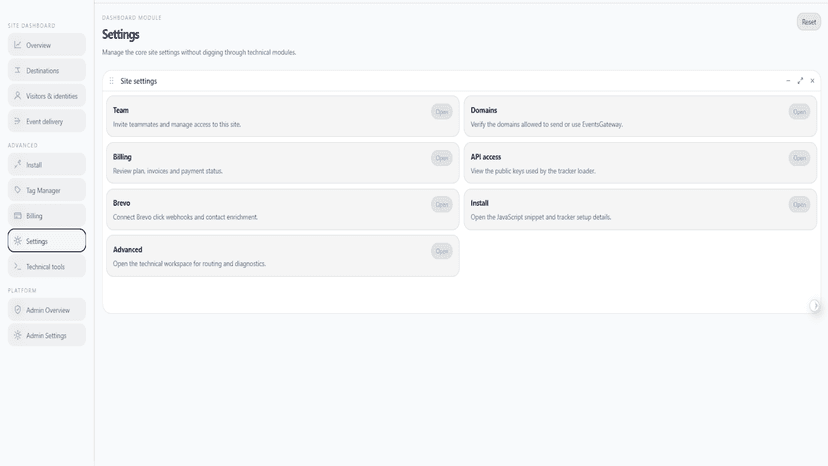This screenshot has width=828, height=466.
Task: Click the Destinations icon in sidebar
Action: (17, 70)
